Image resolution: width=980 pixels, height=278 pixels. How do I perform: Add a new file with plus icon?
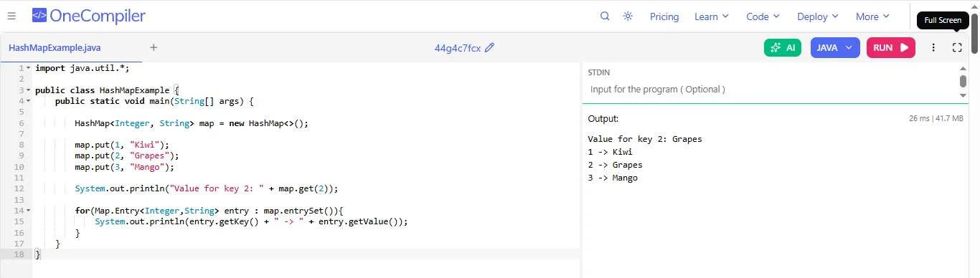tap(154, 48)
